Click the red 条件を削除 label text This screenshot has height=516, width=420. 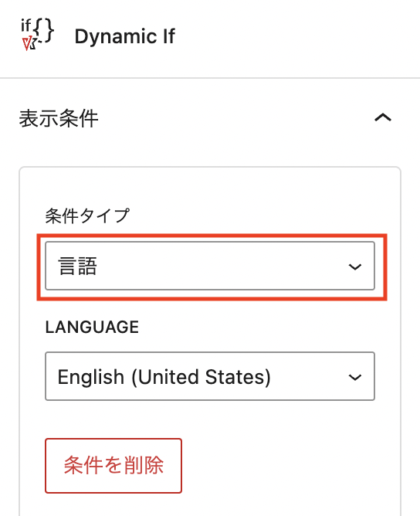tap(113, 466)
